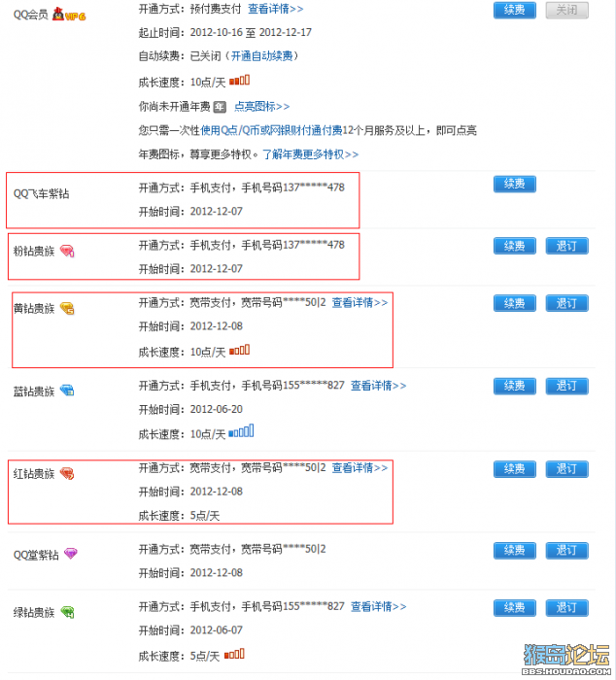Renew QQ会员 with 续费 button
The height and width of the screenshot is (680, 616).
pyautogui.click(x=515, y=11)
